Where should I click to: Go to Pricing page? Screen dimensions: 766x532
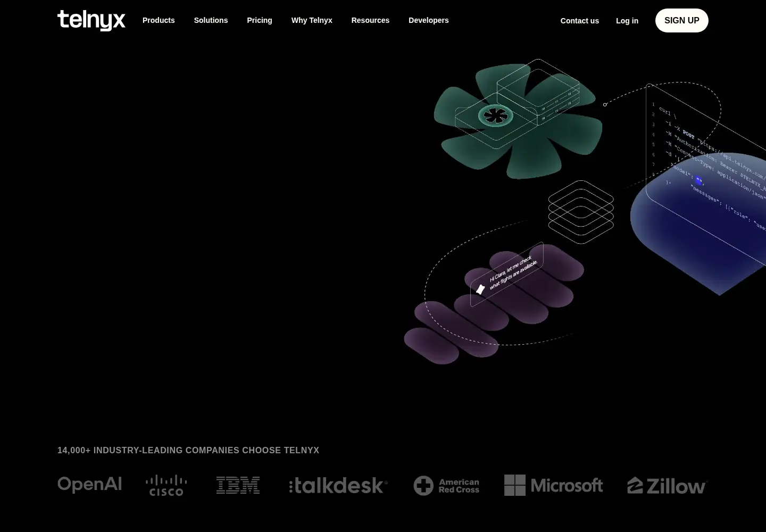[x=260, y=20]
